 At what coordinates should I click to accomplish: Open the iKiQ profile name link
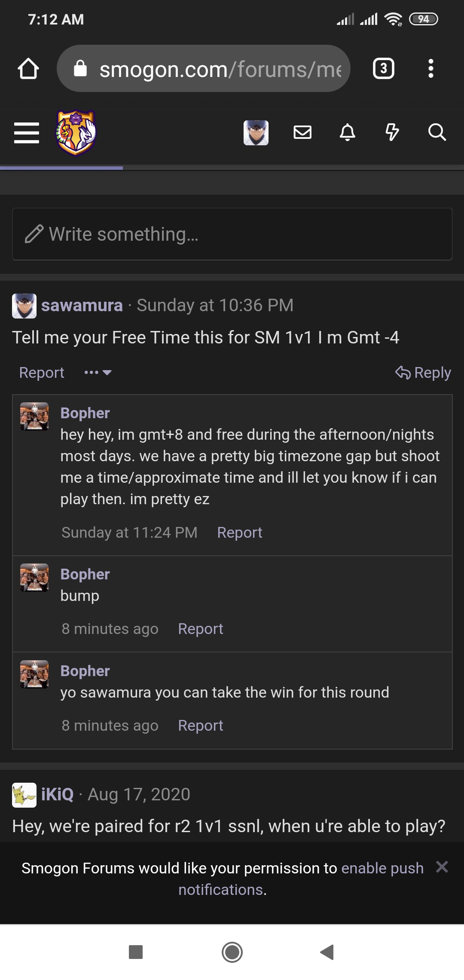coord(57,794)
